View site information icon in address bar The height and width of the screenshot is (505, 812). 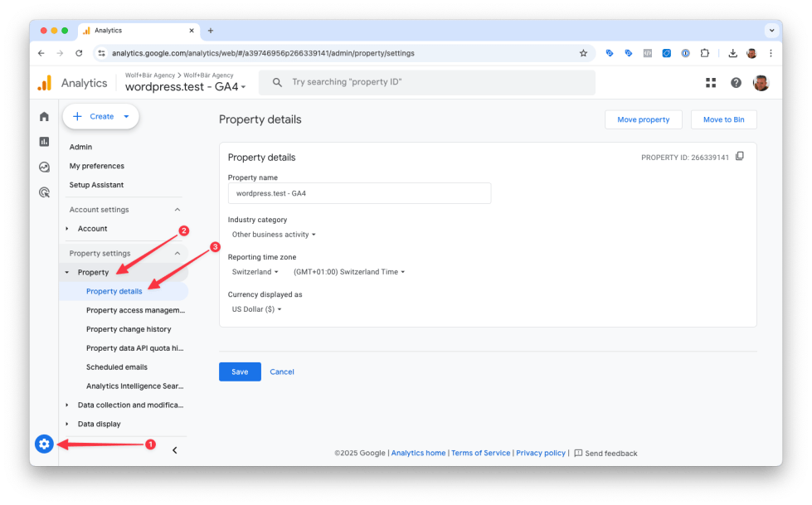[101, 53]
